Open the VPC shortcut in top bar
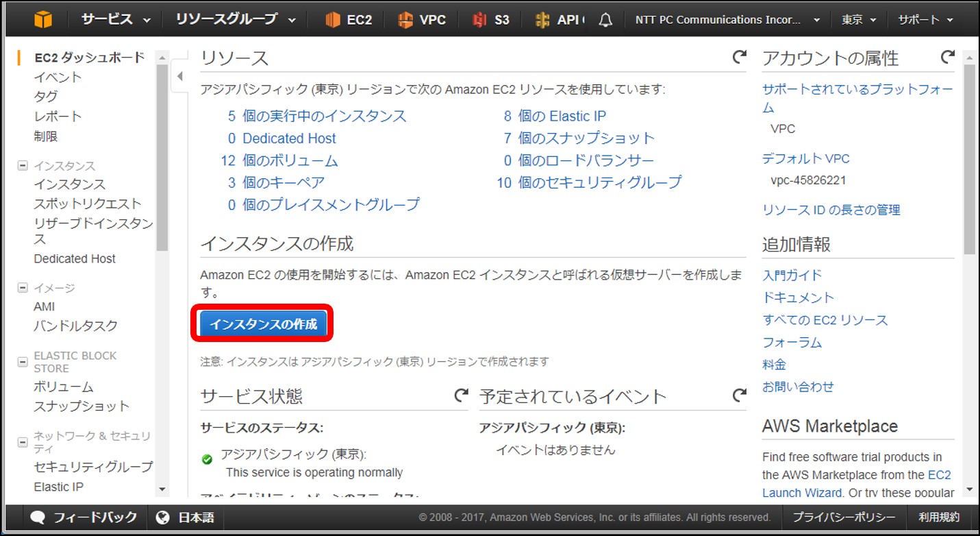 coord(422,20)
